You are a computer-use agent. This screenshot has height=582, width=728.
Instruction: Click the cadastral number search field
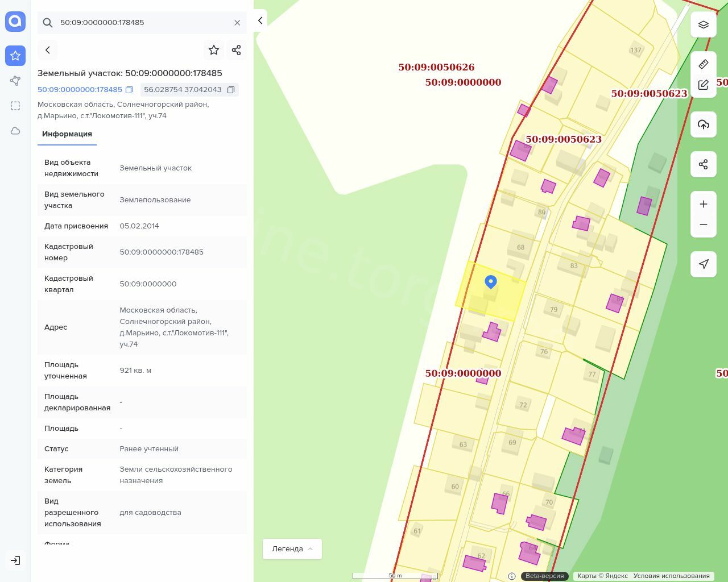pos(142,23)
